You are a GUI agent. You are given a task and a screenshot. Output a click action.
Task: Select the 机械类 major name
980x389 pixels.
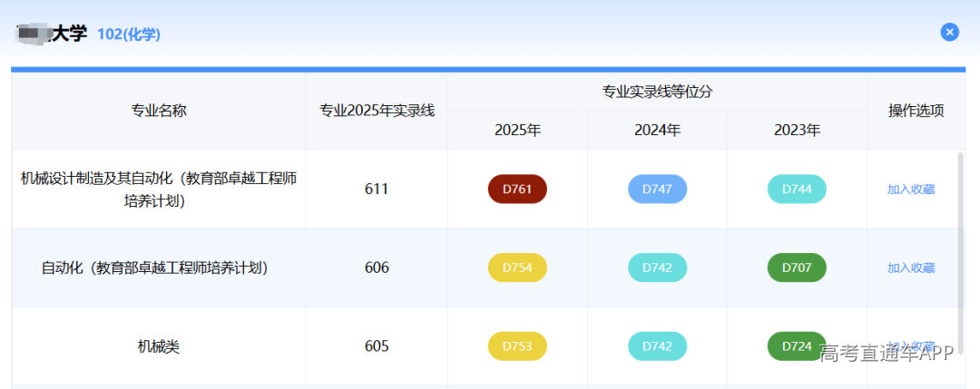point(159,346)
